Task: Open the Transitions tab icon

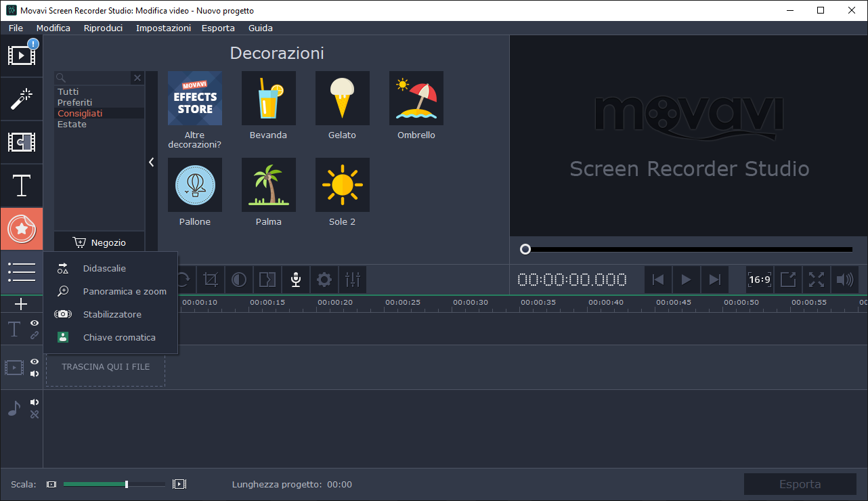Action: point(22,142)
